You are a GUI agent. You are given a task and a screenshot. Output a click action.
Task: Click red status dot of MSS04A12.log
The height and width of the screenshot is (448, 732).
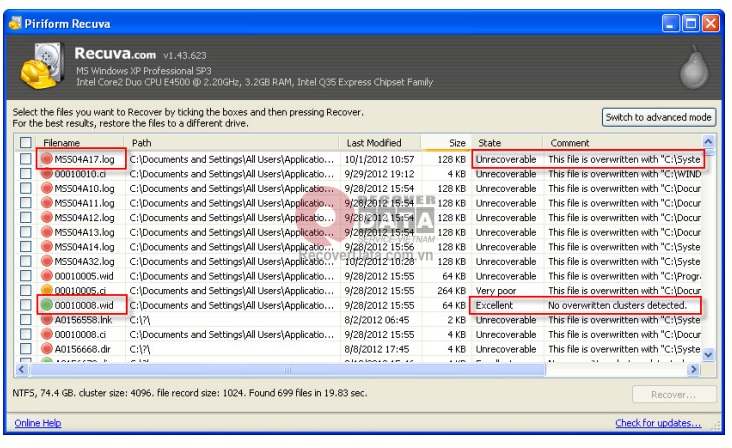coord(46,217)
